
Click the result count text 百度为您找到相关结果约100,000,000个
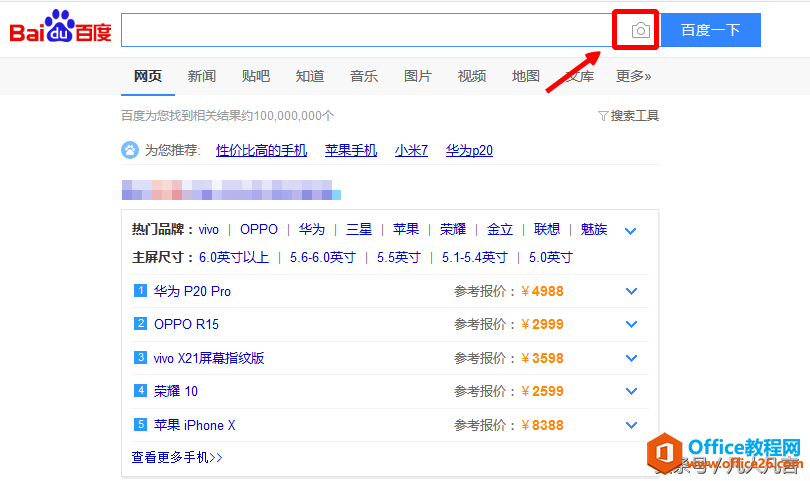click(x=228, y=116)
